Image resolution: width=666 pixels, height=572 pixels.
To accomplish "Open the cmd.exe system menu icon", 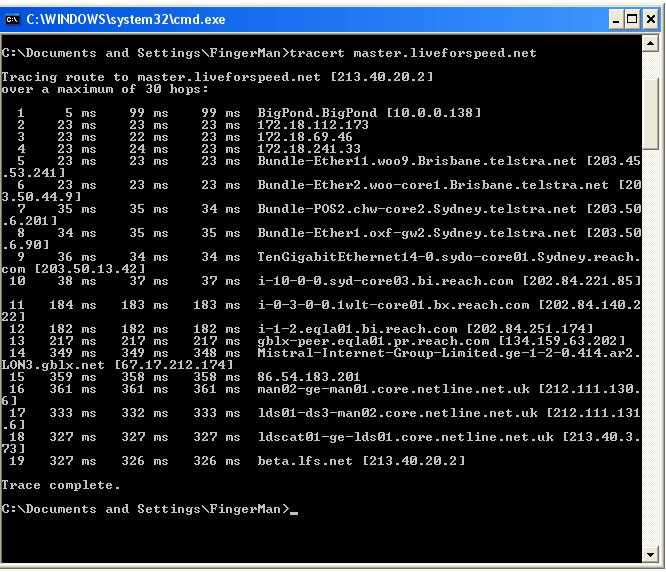I will coord(14,19).
